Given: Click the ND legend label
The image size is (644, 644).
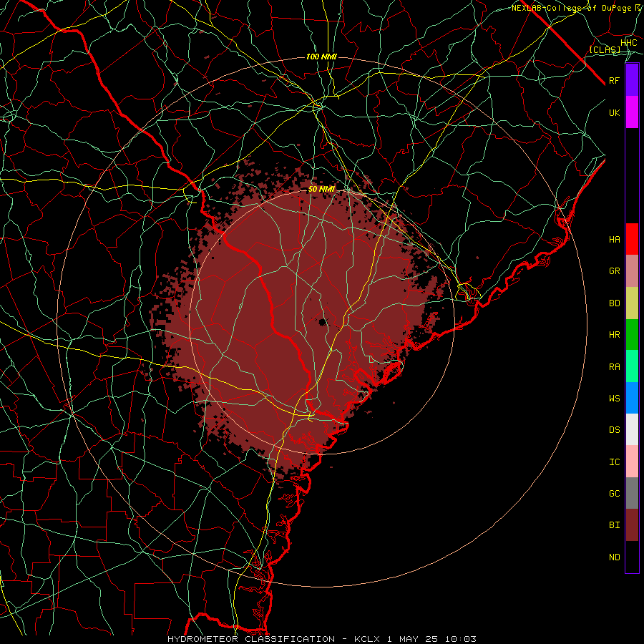Looking at the screenshot, I should pyautogui.click(x=614, y=557).
